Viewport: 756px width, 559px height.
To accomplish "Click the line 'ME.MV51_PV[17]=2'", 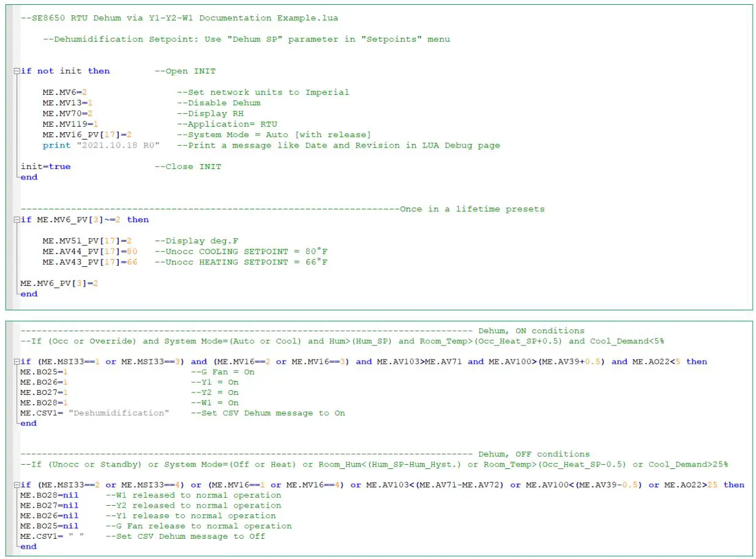I will (87, 241).
